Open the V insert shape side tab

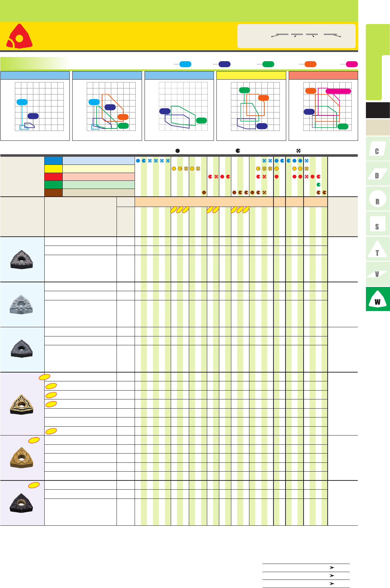(x=377, y=274)
